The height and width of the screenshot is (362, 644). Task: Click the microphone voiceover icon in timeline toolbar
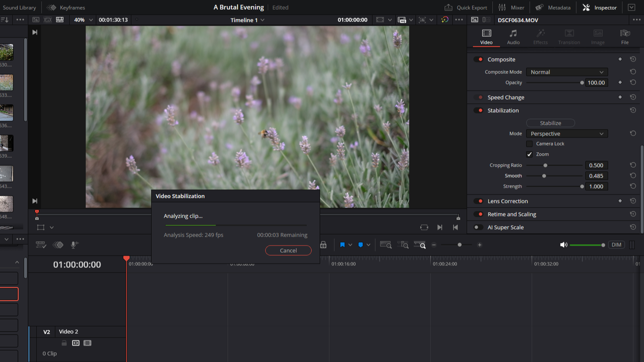pyautogui.click(x=74, y=245)
